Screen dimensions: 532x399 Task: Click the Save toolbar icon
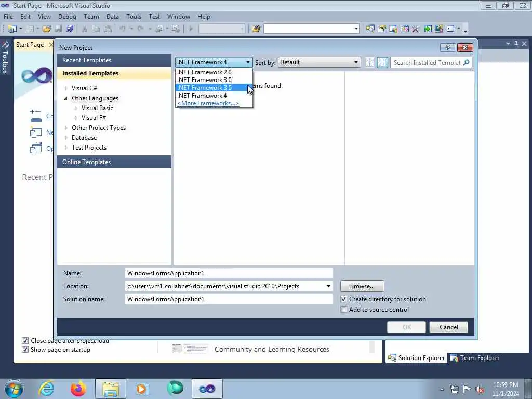[58, 29]
